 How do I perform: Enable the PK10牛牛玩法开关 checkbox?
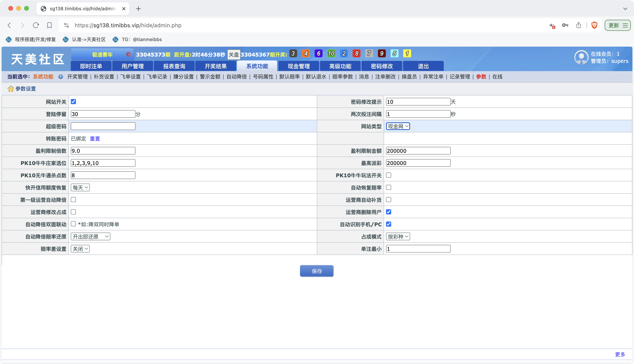388,175
